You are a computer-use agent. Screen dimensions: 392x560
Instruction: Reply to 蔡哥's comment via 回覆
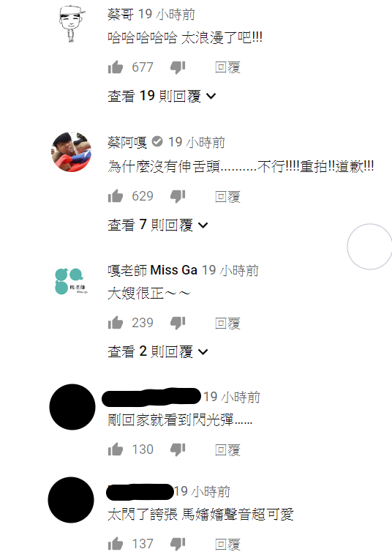pos(227,67)
